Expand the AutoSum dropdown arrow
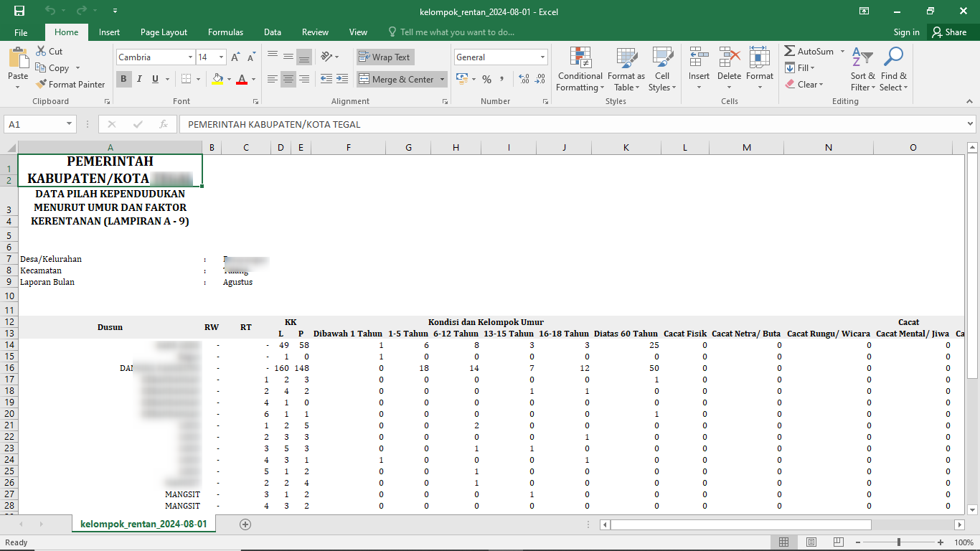This screenshot has width=980, height=551. click(x=842, y=52)
